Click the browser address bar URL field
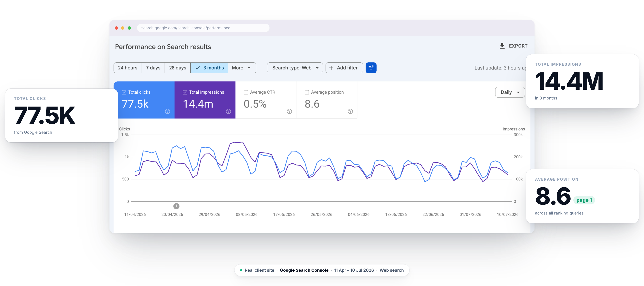This screenshot has height=286, width=644. 203,28
